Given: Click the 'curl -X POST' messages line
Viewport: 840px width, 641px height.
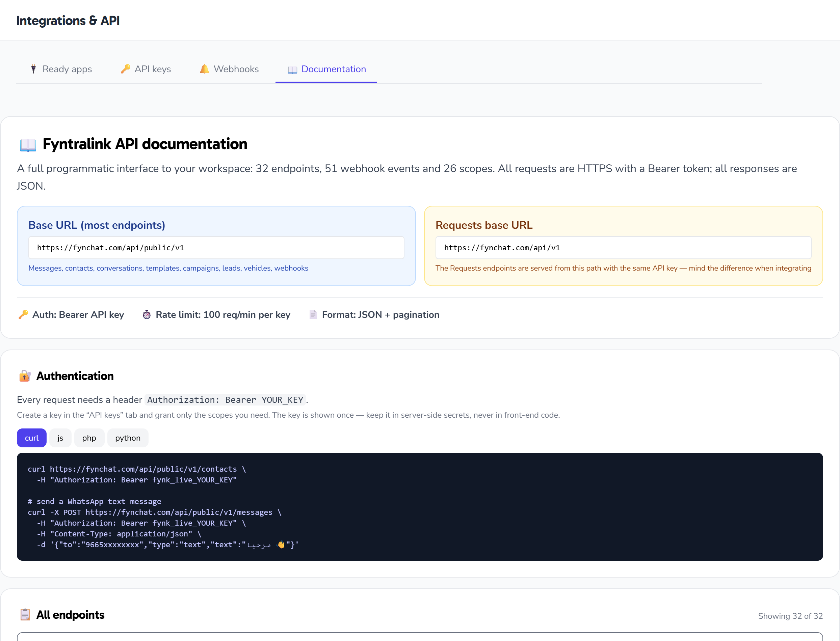Looking at the screenshot, I should [155, 512].
